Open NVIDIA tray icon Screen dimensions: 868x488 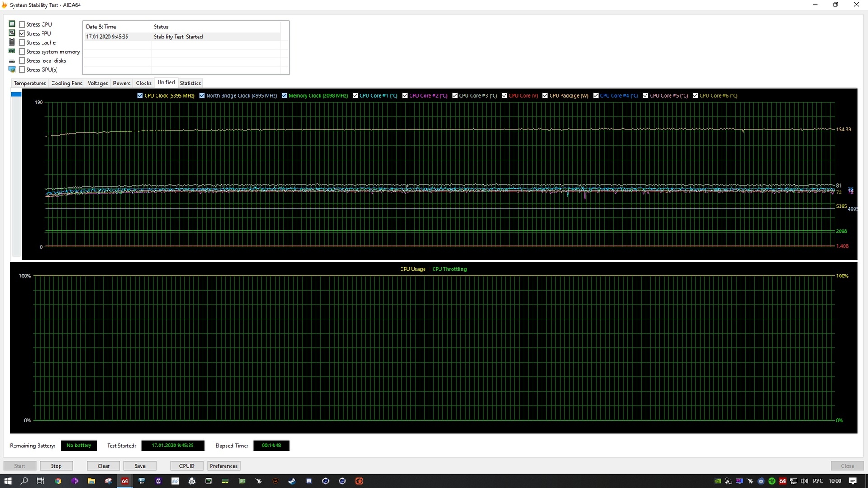[717, 481]
